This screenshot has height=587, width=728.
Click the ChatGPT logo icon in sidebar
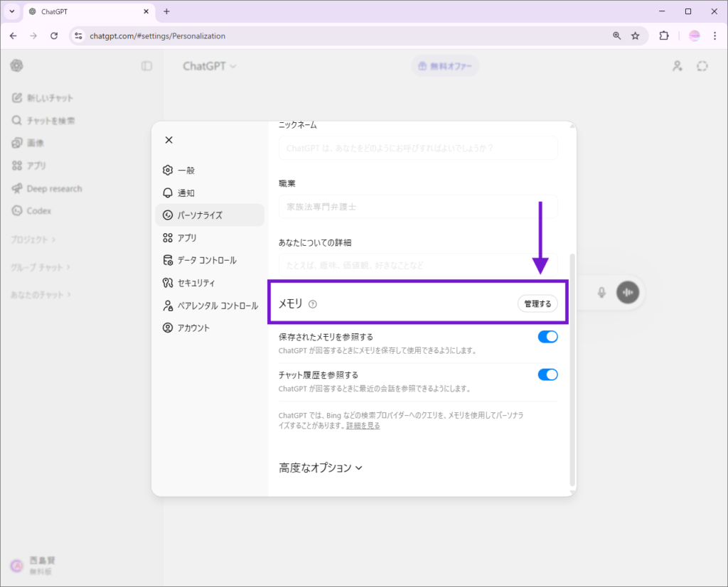tap(16, 66)
